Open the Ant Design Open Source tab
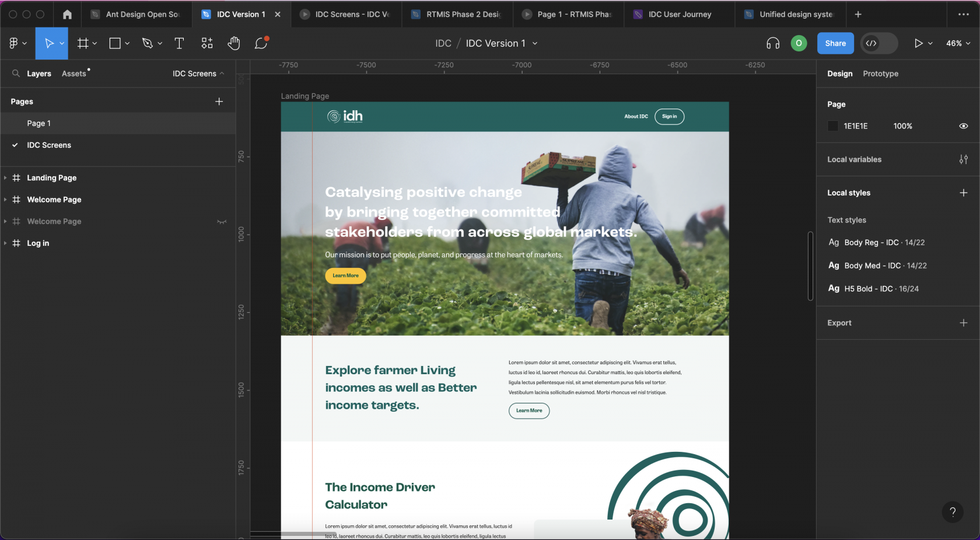This screenshot has height=540, width=980. 136,15
